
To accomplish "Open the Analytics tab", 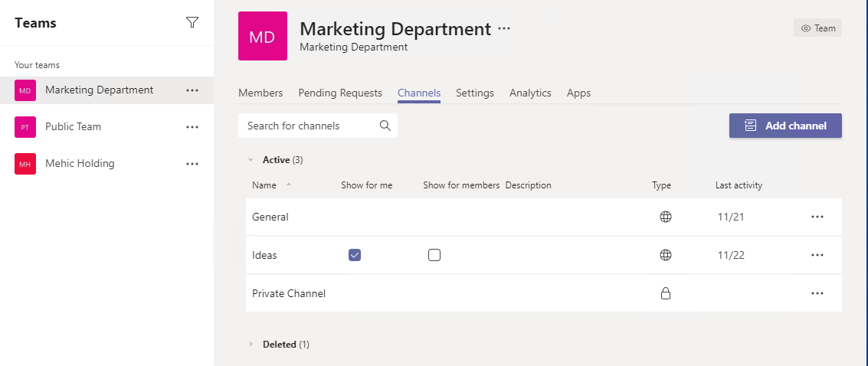I will pos(530,93).
